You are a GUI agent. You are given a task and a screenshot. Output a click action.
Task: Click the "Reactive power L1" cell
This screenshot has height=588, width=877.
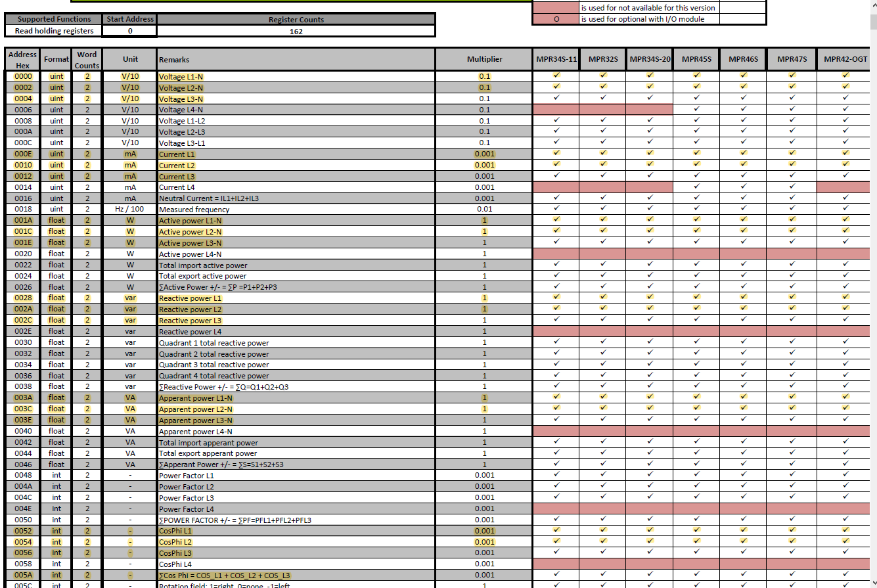(296, 298)
